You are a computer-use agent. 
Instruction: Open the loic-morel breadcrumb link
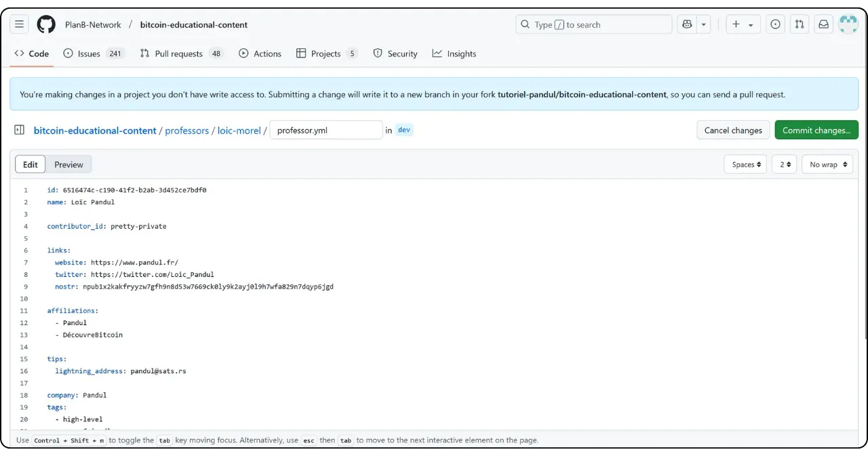[x=239, y=130]
